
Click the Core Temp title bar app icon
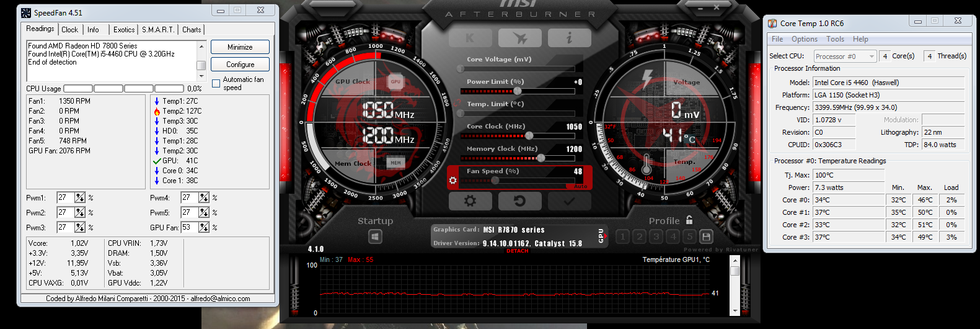click(x=772, y=24)
